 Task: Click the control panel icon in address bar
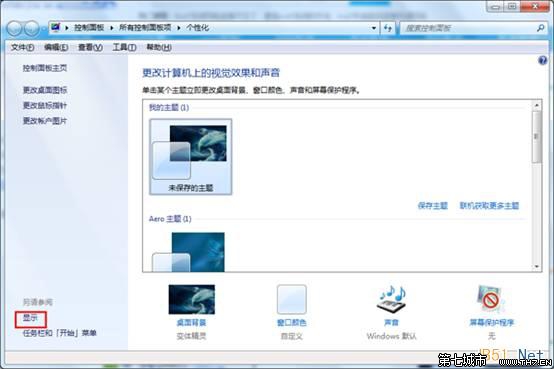55,27
